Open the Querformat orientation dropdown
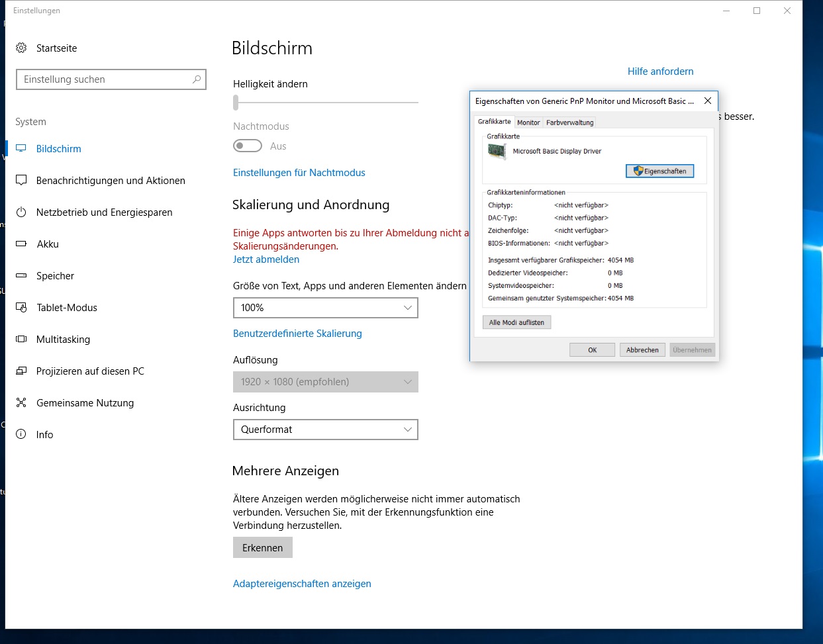 coord(326,430)
